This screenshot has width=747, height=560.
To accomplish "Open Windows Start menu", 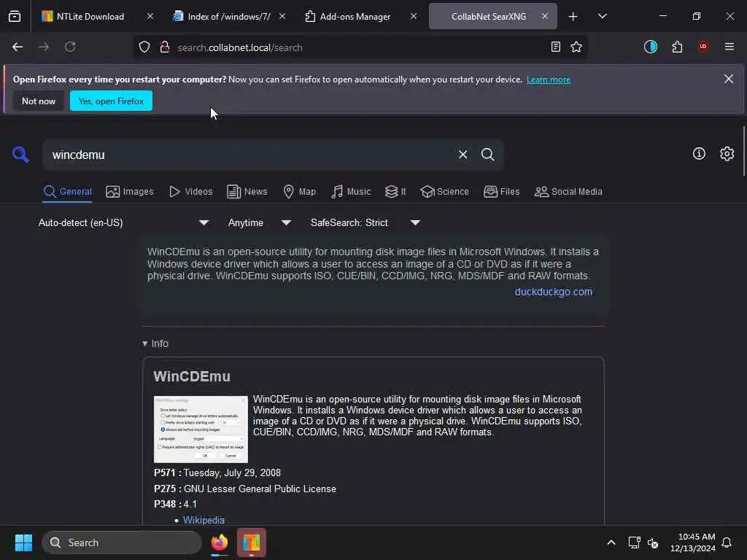I will click(23, 542).
